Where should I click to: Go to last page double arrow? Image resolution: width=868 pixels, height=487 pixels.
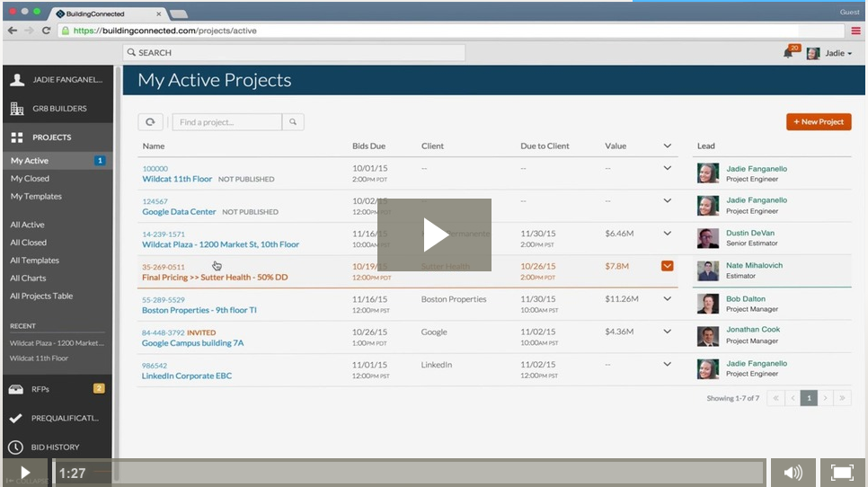pyautogui.click(x=842, y=398)
